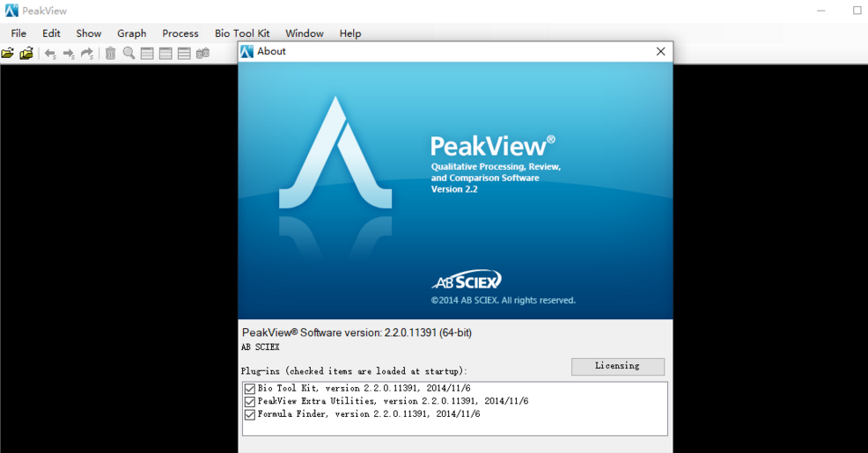This screenshot has height=453, width=868.
Task: Click the third pane layout icon before double trash
Action: pos(184,54)
